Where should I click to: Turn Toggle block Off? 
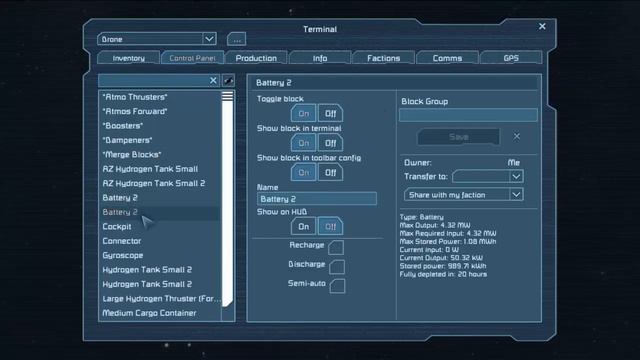tap(331, 113)
